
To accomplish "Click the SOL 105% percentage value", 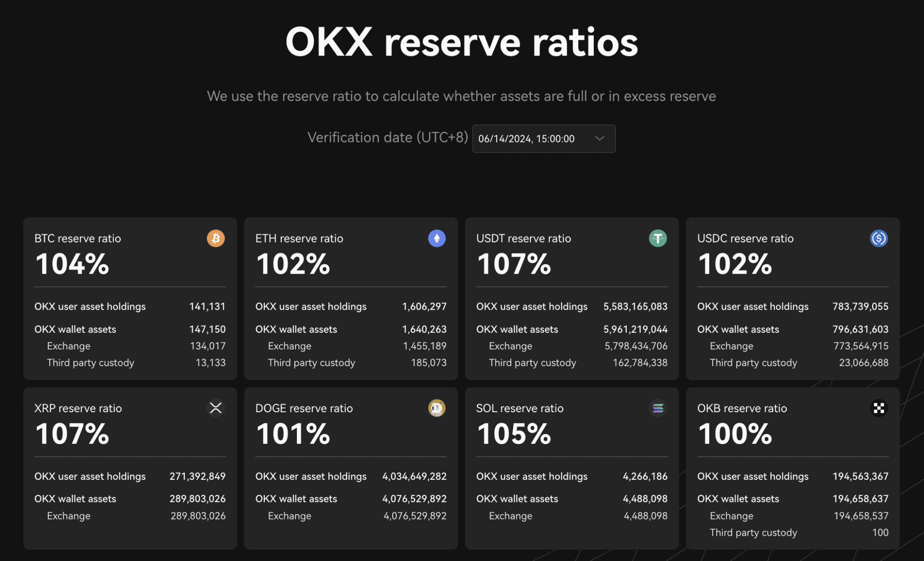I will 514,434.
